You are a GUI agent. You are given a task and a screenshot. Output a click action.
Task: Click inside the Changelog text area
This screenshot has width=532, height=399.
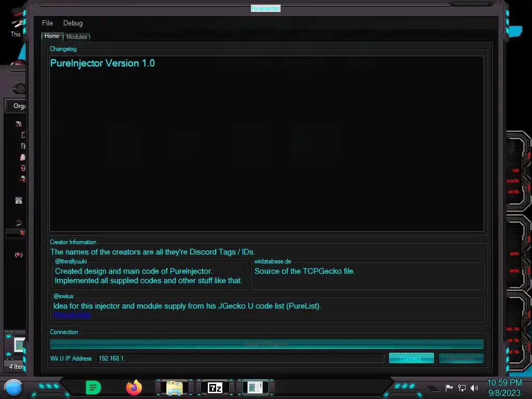[x=267, y=143]
